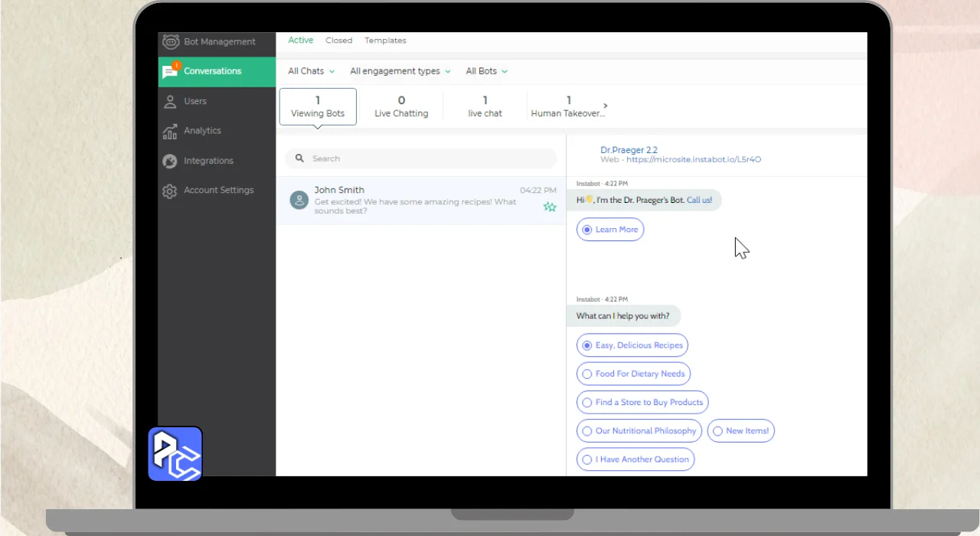Select Easy, Delicious Recipes option
980x536 pixels.
pos(632,345)
